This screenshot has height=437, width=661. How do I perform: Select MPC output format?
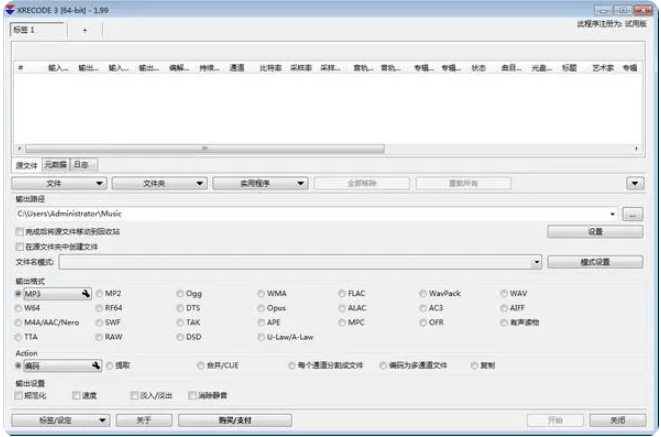(x=342, y=323)
